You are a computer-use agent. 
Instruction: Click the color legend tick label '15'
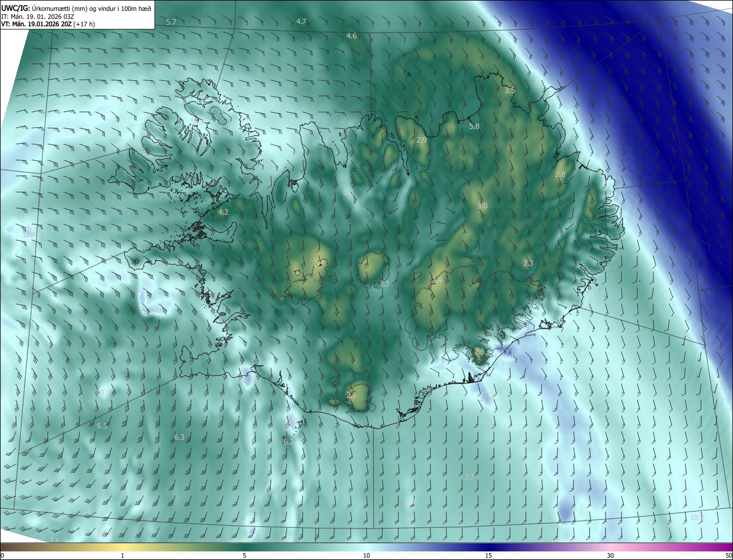tap(488, 556)
